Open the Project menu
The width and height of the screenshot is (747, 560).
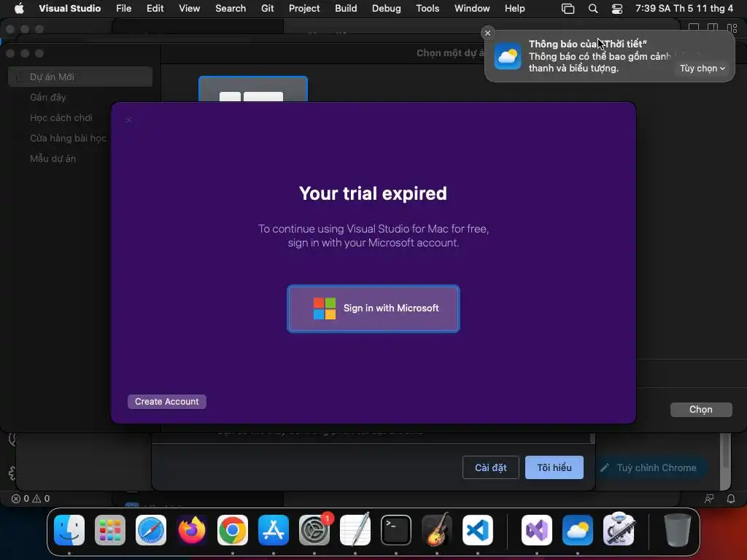[x=304, y=8]
